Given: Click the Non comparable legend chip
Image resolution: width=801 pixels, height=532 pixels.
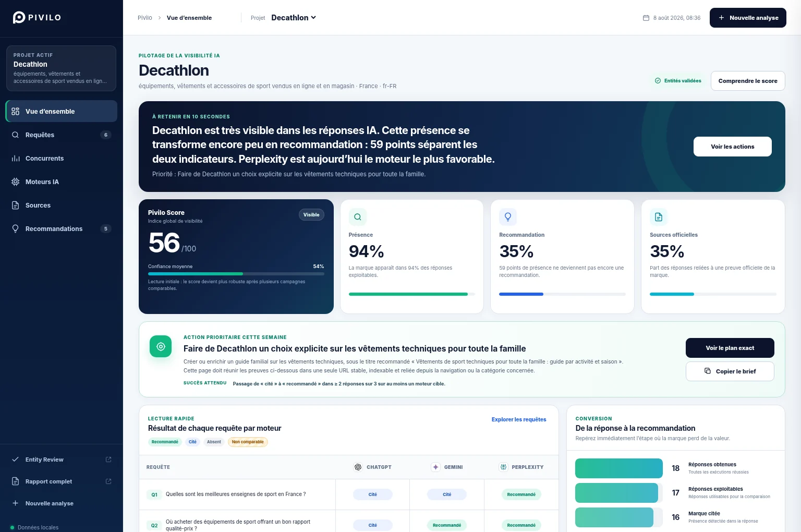Looking at the screenshot, I should 248,442.
